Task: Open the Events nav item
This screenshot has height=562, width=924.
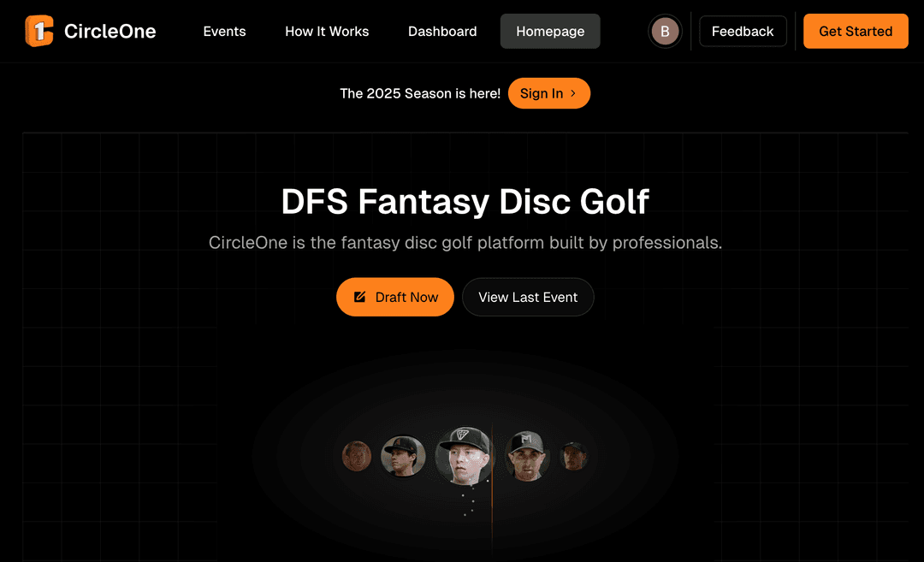Action: pyautogui.click(x=224, y=31)
